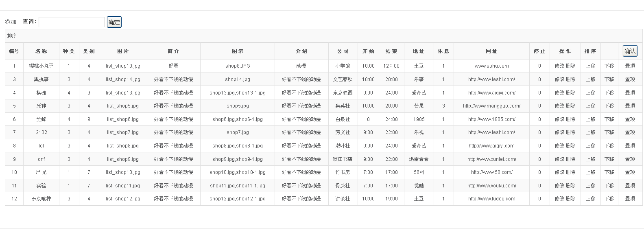The image size is (644, 244).
Task: Delete the 实验 row
Action: 570,186
